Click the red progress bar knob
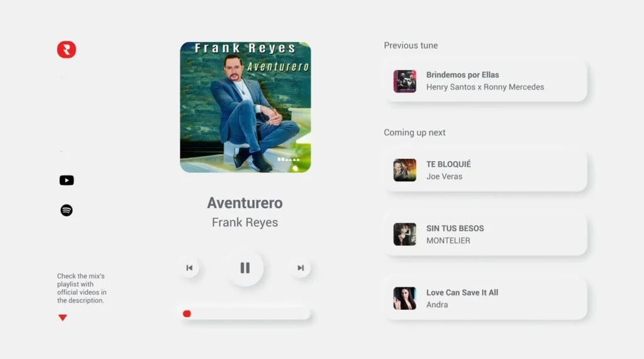 187,314
